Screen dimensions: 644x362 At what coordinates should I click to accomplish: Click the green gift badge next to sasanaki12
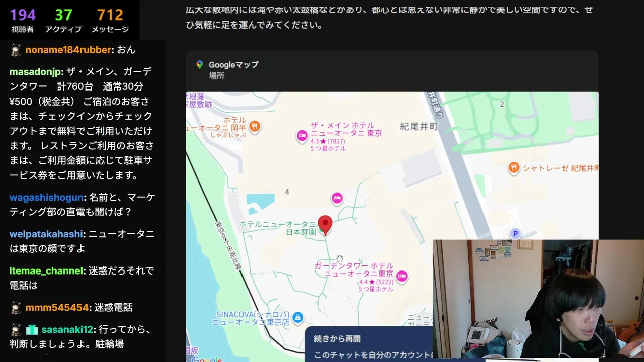pos(32,330)
